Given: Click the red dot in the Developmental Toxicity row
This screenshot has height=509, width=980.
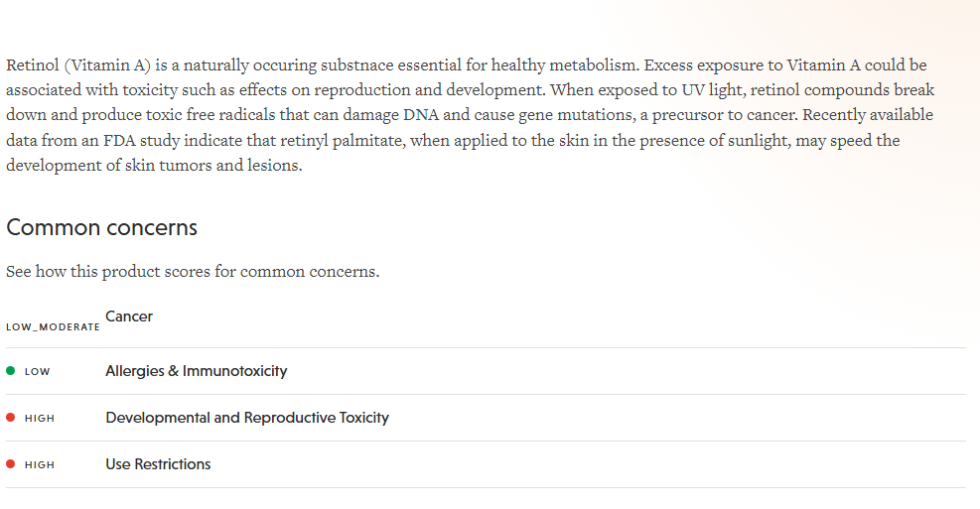Looking at the screenshot, I should [x=11, y=418].
